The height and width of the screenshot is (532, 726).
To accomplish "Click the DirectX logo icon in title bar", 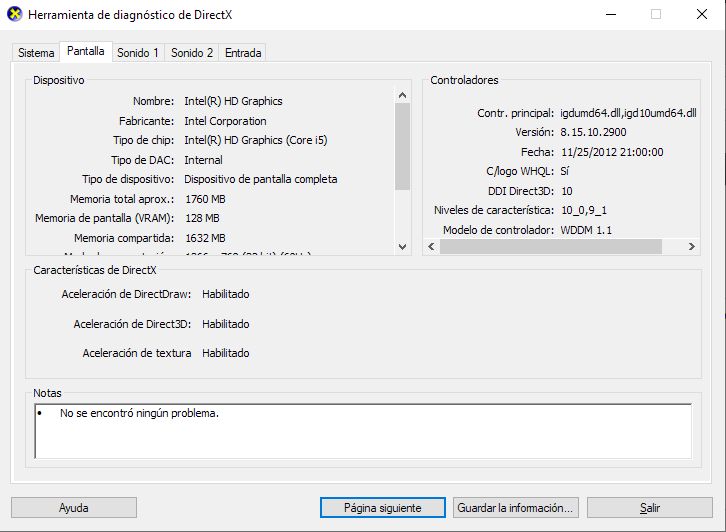I will pyautogui.click(x=15, y=14).
